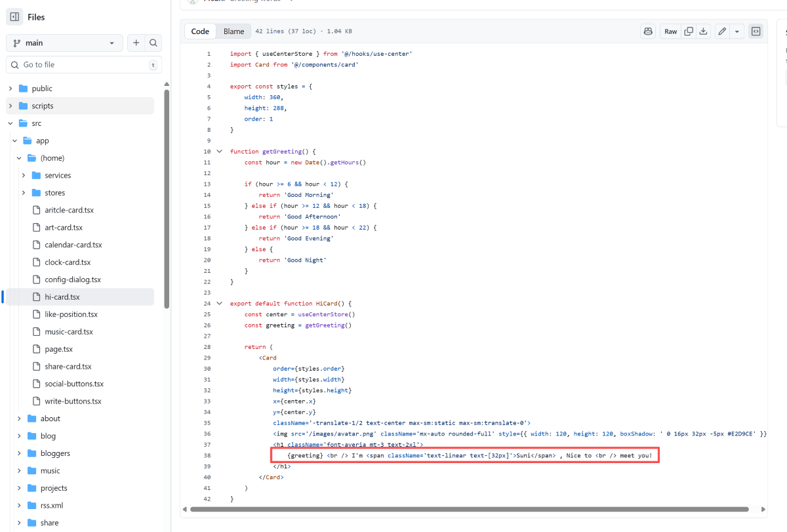787x532 pixels.
Task: Open the Copilot icon in the file toolbar
Action: (648, 31)
